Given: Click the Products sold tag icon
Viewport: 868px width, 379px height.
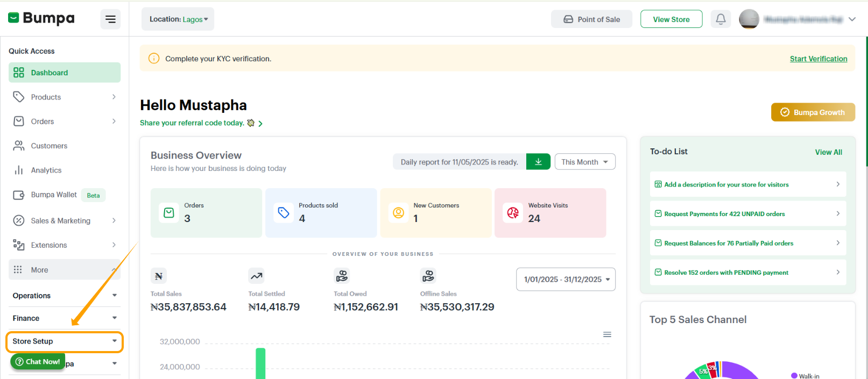Looking at the screenshot, I should [x=284, y=213].
